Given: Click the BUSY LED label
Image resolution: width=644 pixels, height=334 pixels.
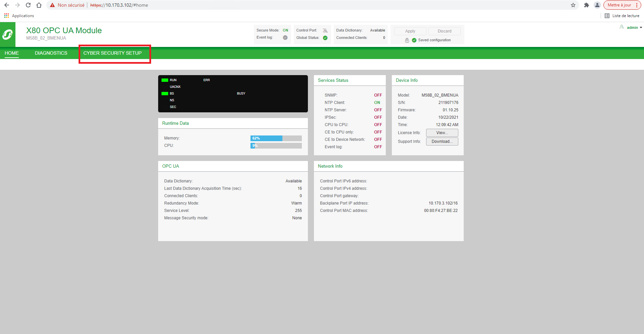Looking at the screenshot, I should 241,94.
